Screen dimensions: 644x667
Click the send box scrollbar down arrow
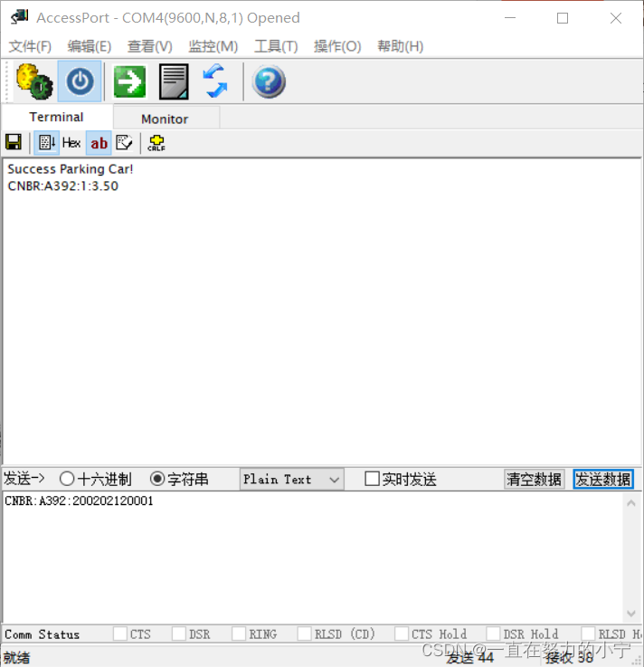(631, 613)
